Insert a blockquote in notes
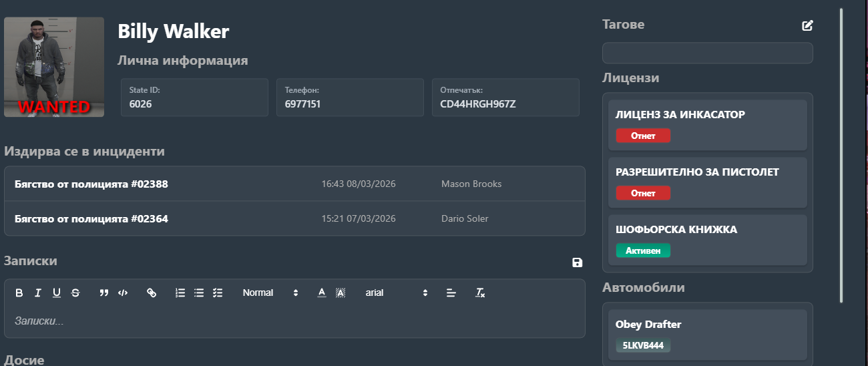The height and width of the screenshot is (366, 868). click(x=104, y=293)
